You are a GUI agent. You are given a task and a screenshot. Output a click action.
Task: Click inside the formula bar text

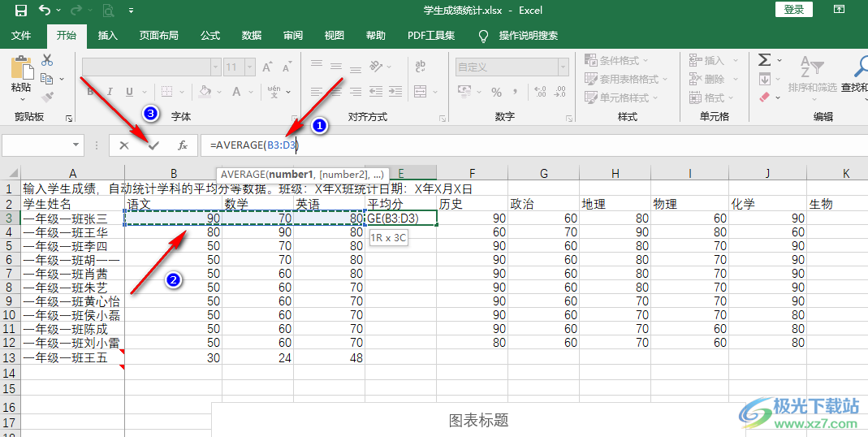[253, 145]
